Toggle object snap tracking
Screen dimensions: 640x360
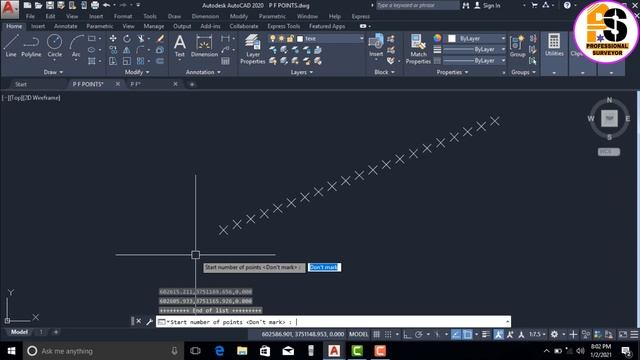tap(456, 334)
